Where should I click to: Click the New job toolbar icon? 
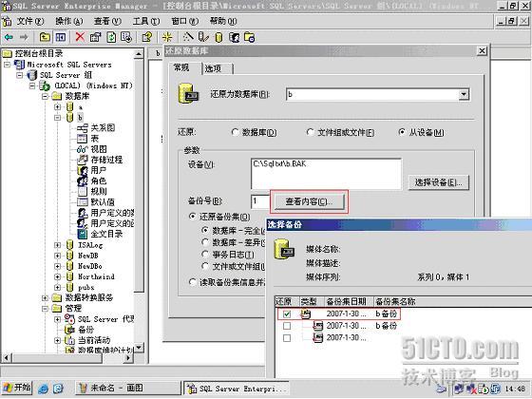coord(249,37)
